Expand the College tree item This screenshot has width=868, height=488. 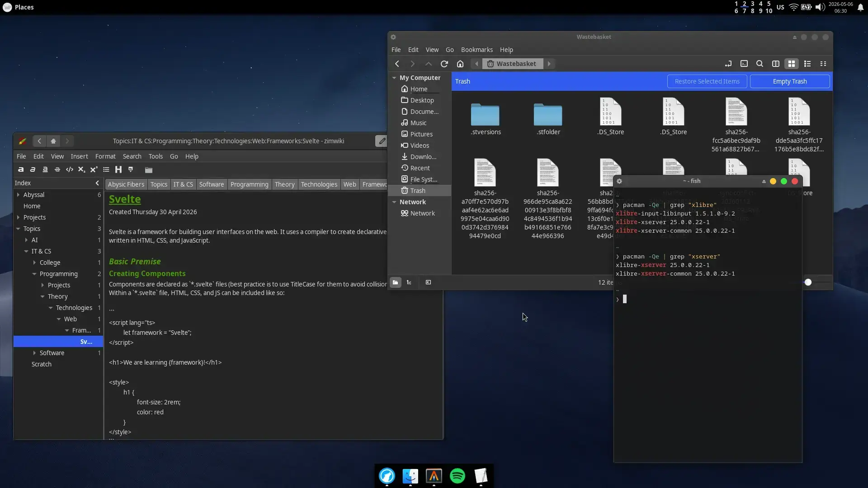click(34, 263)
